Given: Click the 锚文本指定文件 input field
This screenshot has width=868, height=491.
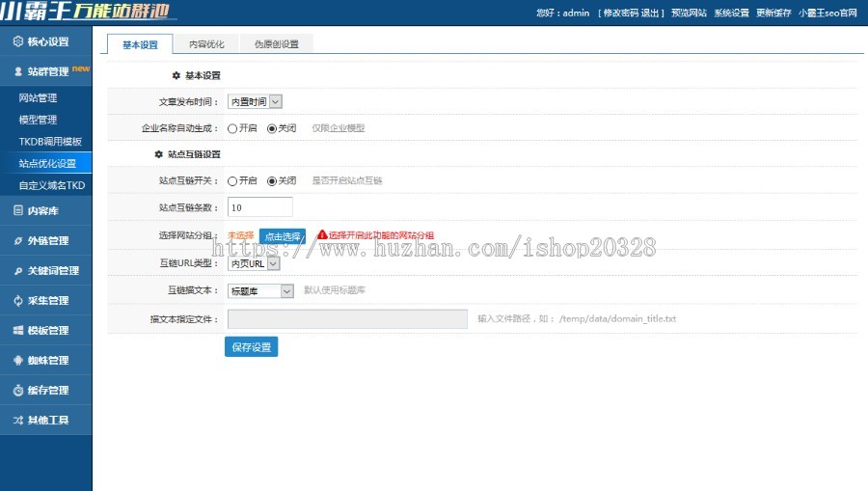Looking at the screenshot, I should tap(347, 319).
